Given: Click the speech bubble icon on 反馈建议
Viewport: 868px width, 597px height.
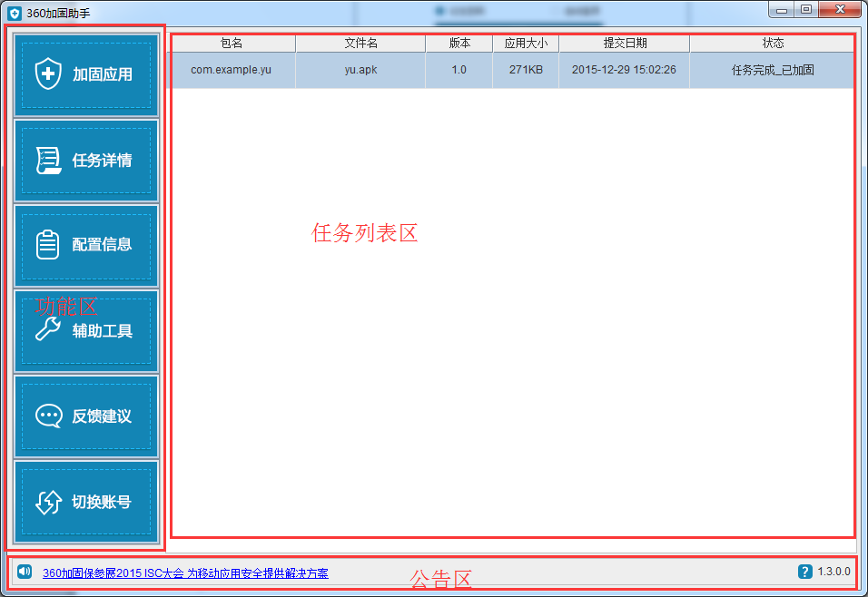Looking at the screenshot, I should click(x=49, y=416).
